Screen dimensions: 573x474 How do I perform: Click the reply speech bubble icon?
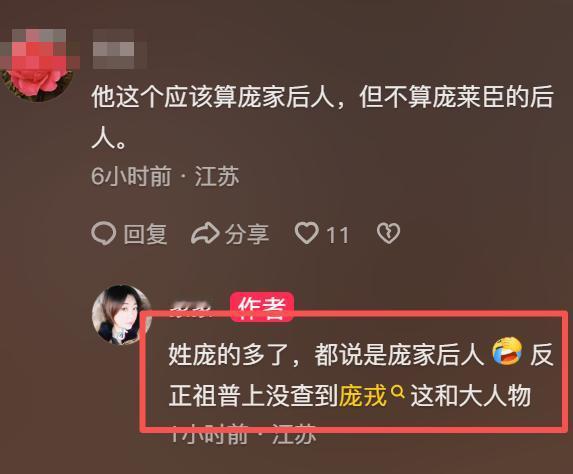coord(104,234)
